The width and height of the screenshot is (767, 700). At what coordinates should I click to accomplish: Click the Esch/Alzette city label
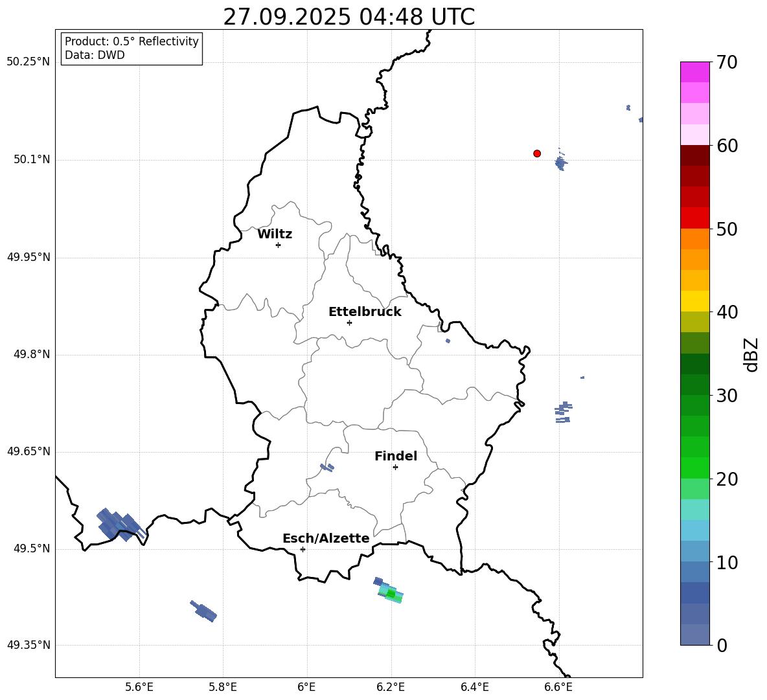click(326, 539)
